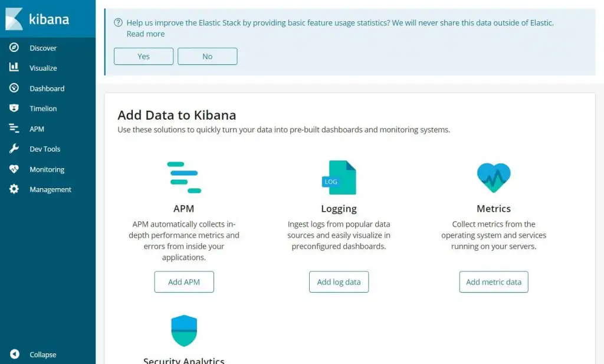Open Dev Tools from sidebar

[x=45, y=149]
